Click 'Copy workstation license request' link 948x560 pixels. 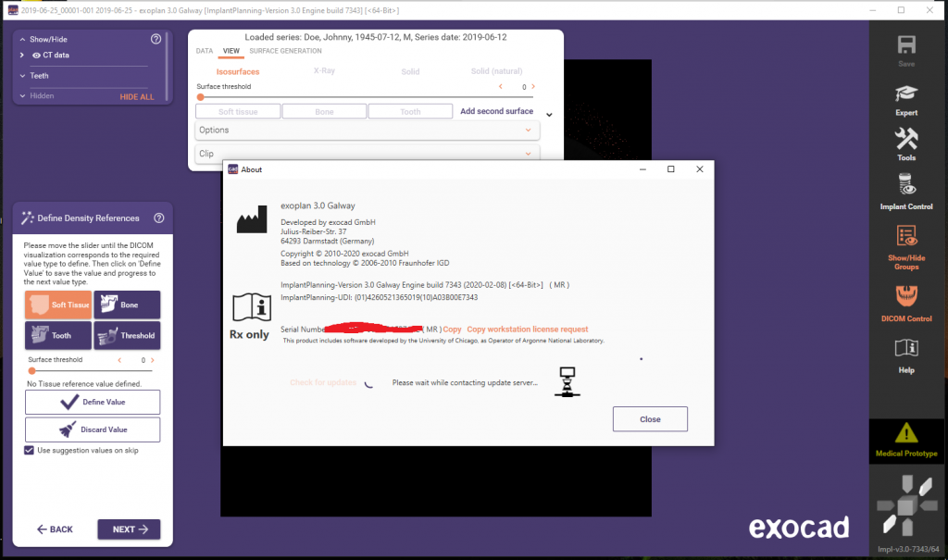(527, 330)
